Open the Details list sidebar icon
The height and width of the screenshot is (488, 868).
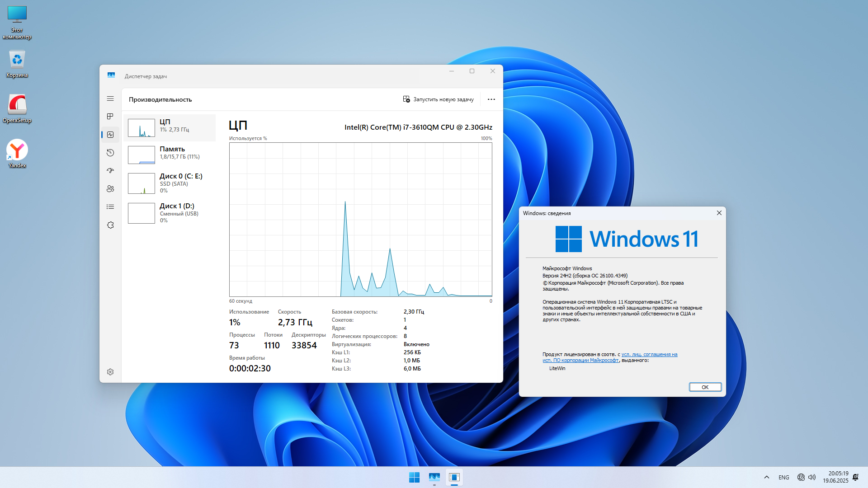tap(110, 207)
